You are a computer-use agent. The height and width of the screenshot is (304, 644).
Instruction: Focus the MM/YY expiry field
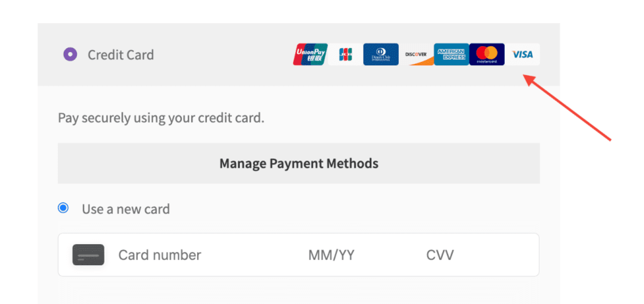(x=331, y=255)
